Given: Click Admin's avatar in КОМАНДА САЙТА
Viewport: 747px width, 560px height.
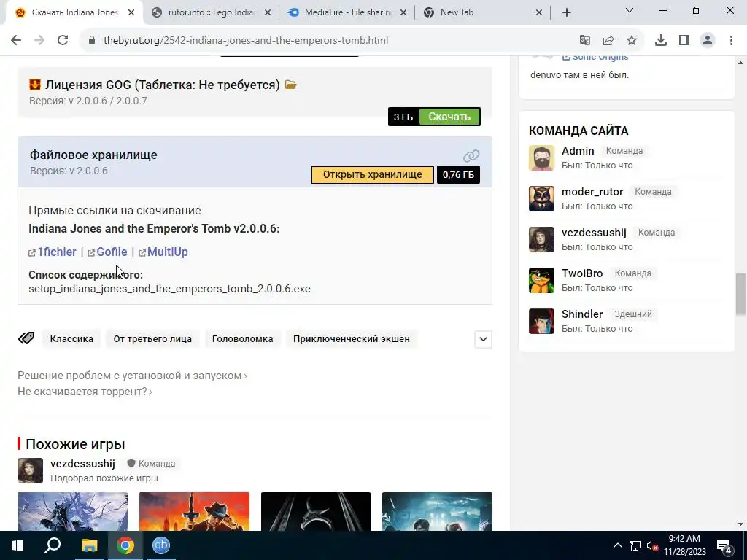Looking at the screenshot, I should (x=542, y=157).
